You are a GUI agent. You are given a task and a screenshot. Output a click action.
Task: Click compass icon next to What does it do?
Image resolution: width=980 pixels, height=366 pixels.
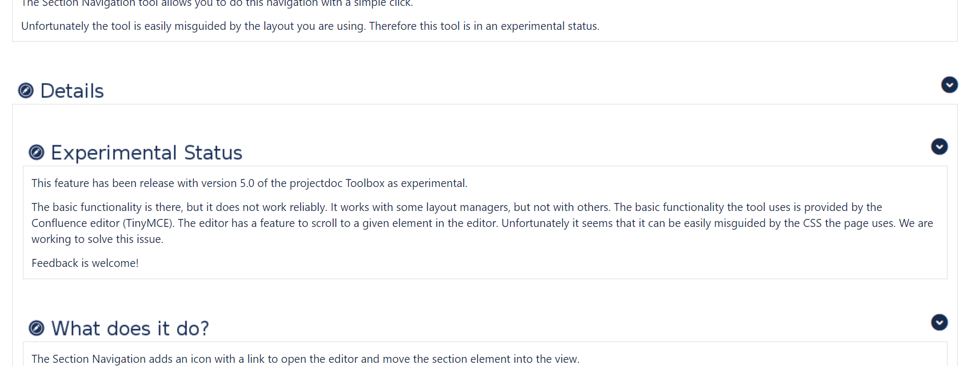[36, 328]
